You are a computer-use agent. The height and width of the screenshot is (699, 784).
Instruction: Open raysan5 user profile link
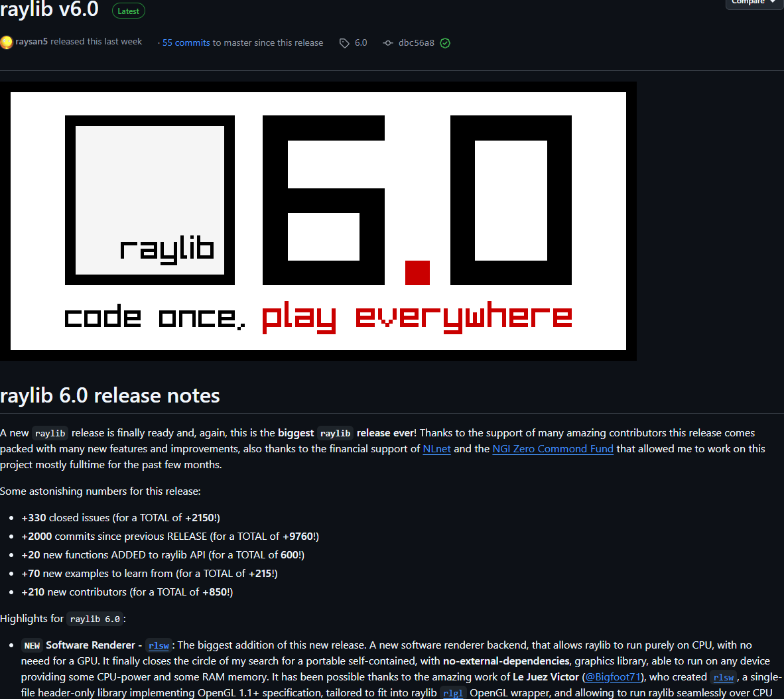click(x=31, y=42)
